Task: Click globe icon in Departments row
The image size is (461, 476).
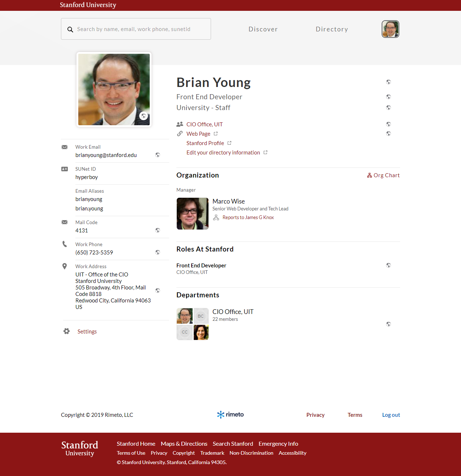Action: tap(388, 324)
